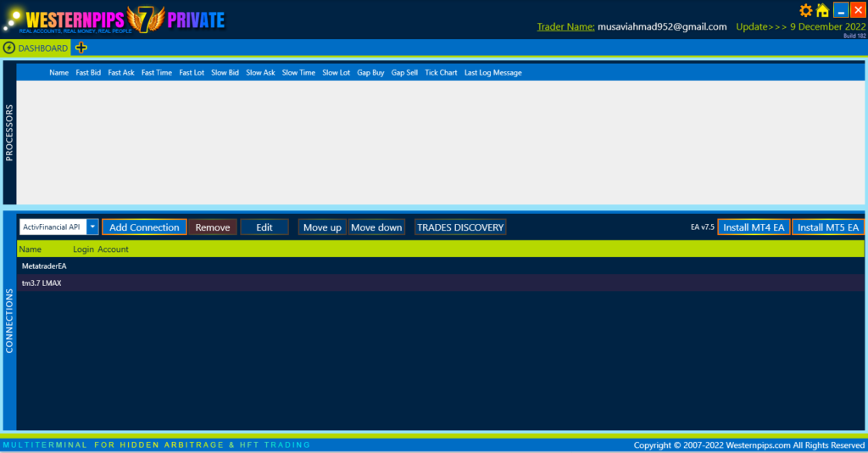Click Install MT5 EA button

[827, 227]
